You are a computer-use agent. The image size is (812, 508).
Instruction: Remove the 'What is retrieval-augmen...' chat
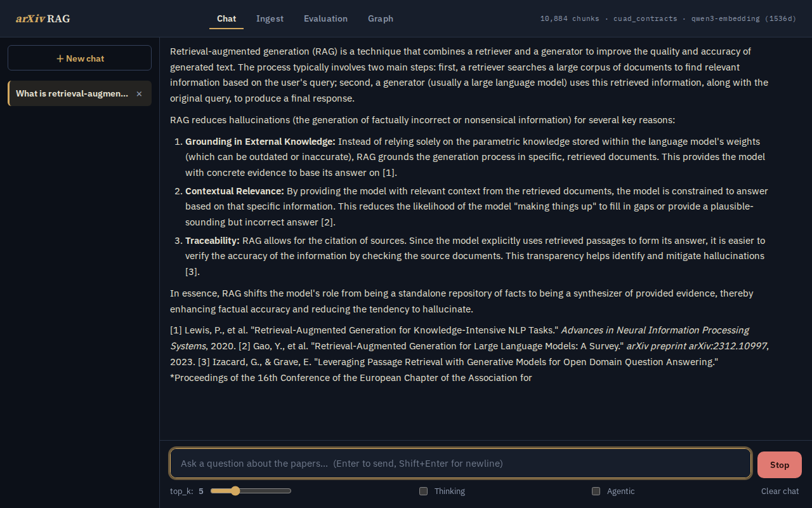coord(139,93)
